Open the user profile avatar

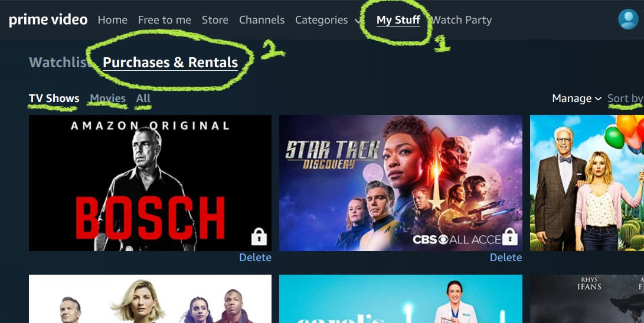(x=628, y=19)
